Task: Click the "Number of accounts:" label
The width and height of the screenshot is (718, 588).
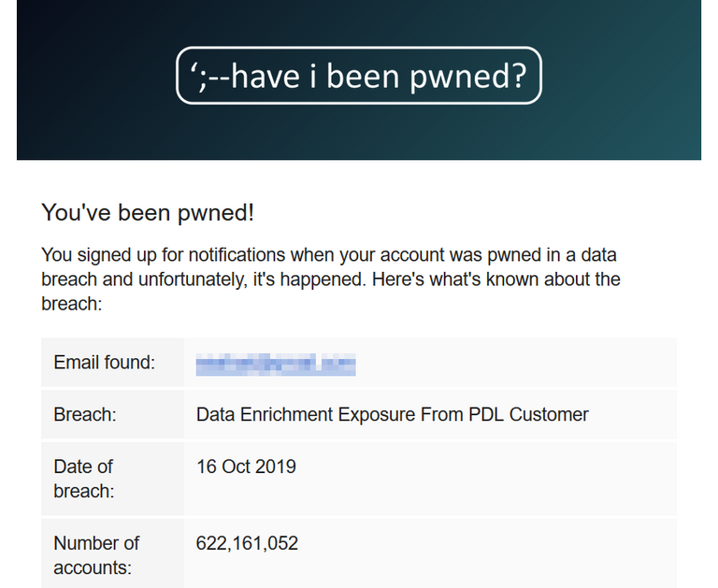Action: pos(96,555)
